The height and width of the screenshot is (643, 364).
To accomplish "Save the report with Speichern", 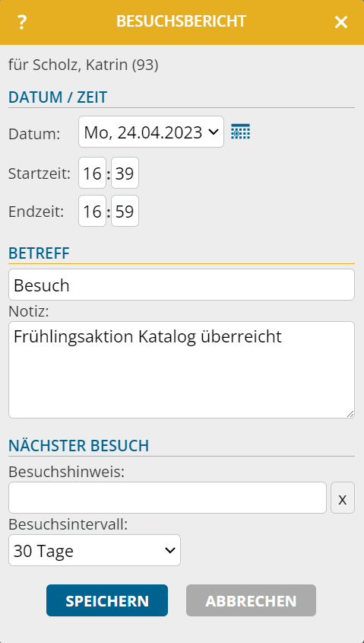I will [107, 600].
